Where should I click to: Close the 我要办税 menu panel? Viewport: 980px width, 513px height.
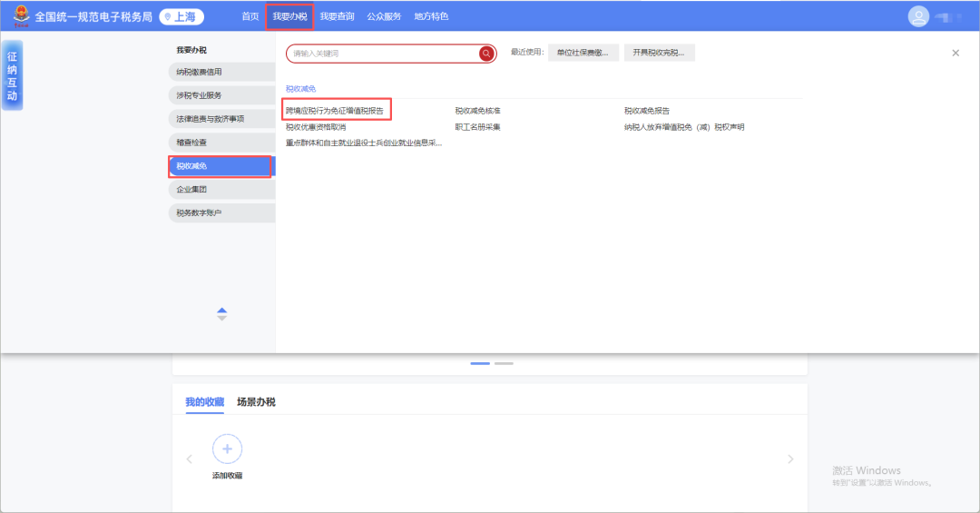point(955,54)
